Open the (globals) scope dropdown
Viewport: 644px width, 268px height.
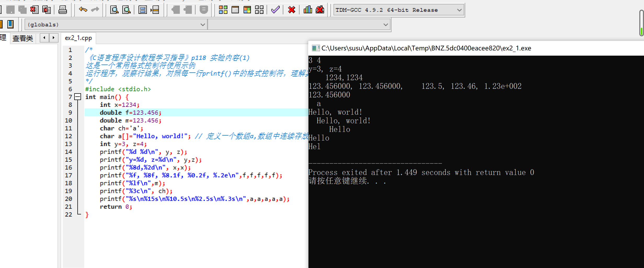(x=116, y=25)
